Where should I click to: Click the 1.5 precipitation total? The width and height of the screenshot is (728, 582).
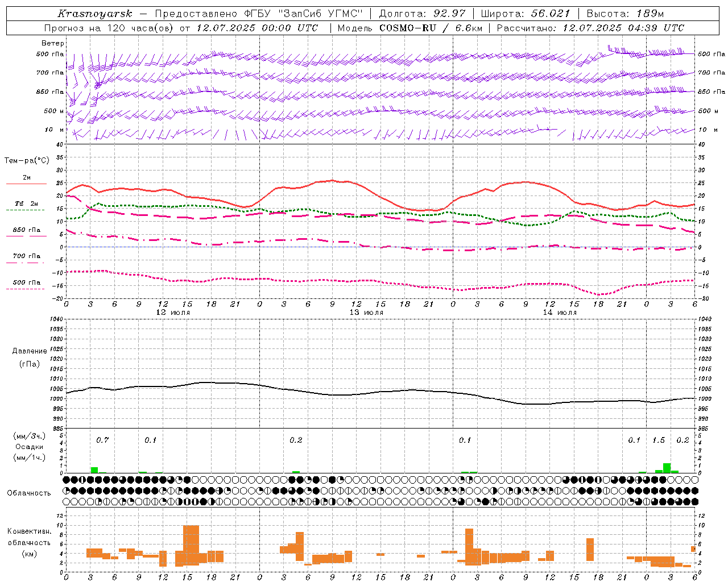click(659, 440)
